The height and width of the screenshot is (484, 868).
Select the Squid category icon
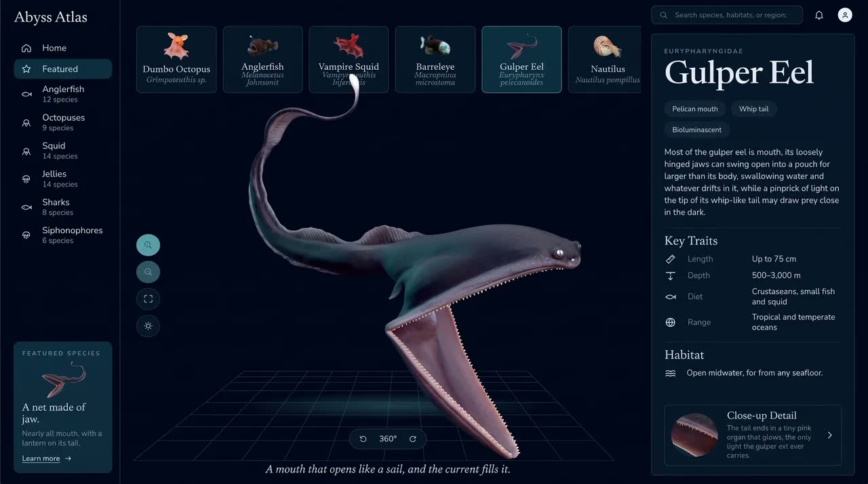click(x=26, y=151)
